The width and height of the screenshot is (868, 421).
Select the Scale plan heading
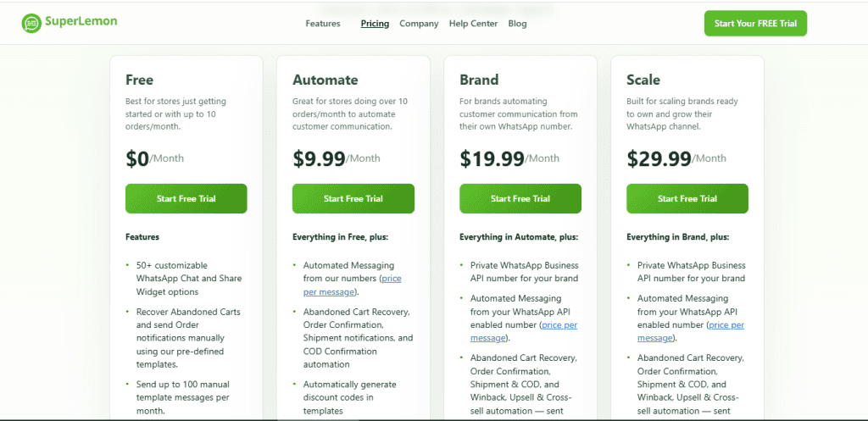643,80
